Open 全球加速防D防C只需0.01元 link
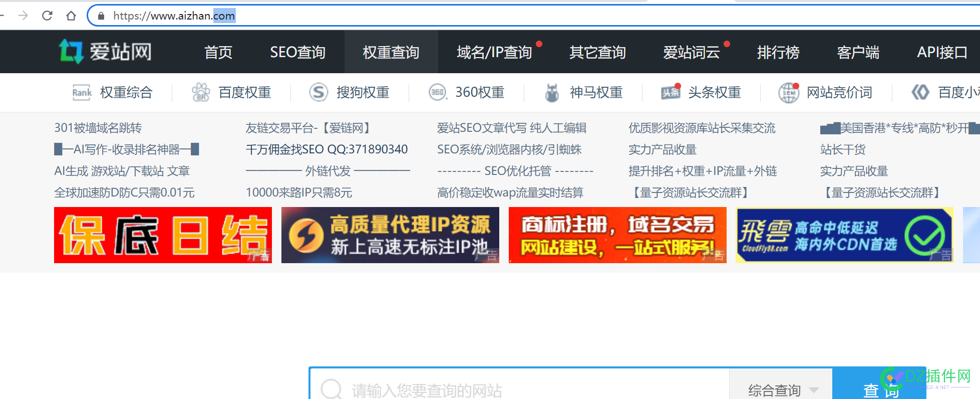The width and height of the screenshot is (980, 399). 124,192
